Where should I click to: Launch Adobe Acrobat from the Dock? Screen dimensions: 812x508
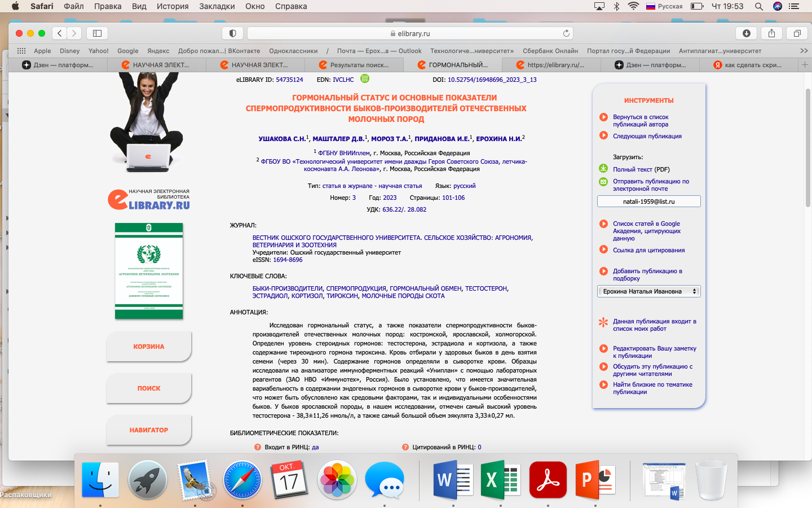coord(548,480)
